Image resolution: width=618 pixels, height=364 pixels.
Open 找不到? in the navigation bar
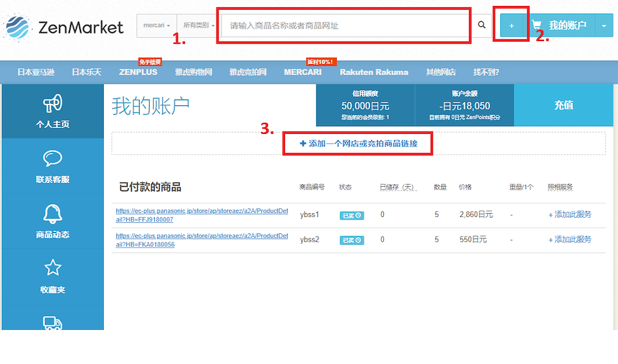[486, 72]
